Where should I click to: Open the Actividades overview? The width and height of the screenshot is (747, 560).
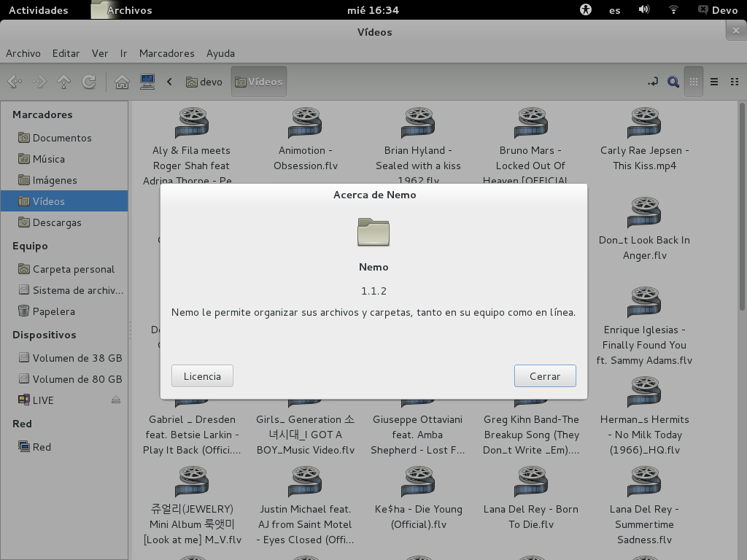coord(39,10)
